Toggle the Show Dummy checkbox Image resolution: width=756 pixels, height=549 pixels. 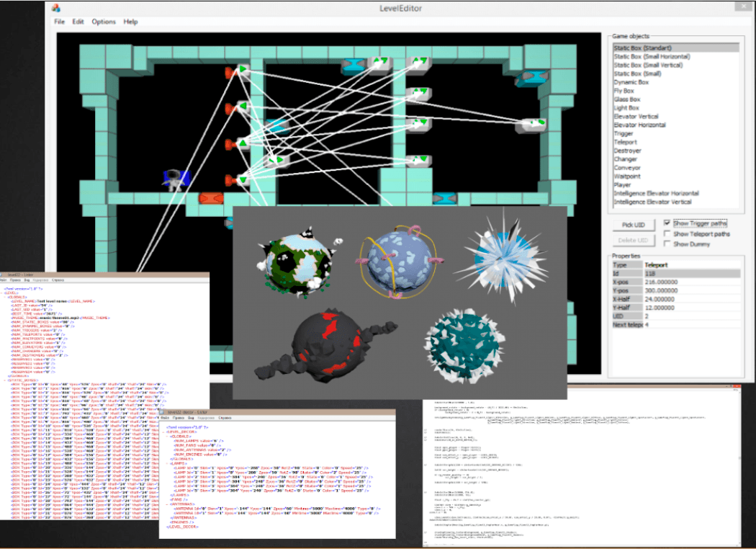pyautogui.click(x=667, y=244)
